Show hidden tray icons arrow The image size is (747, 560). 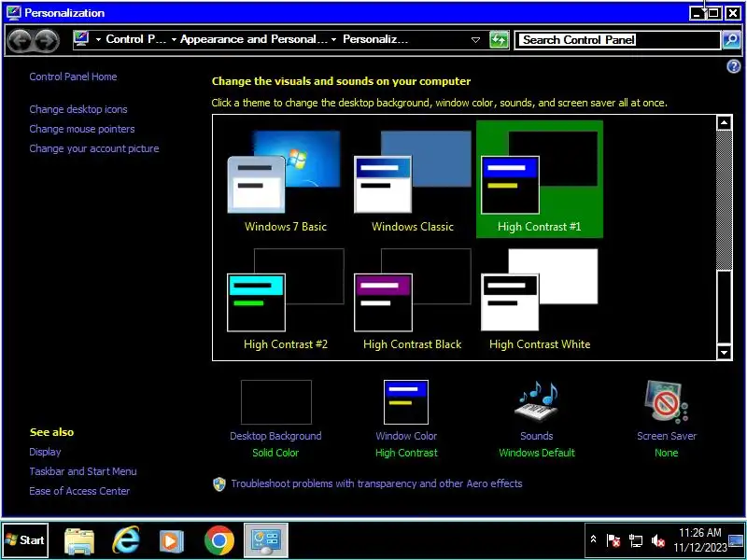[x=593, y=540]
